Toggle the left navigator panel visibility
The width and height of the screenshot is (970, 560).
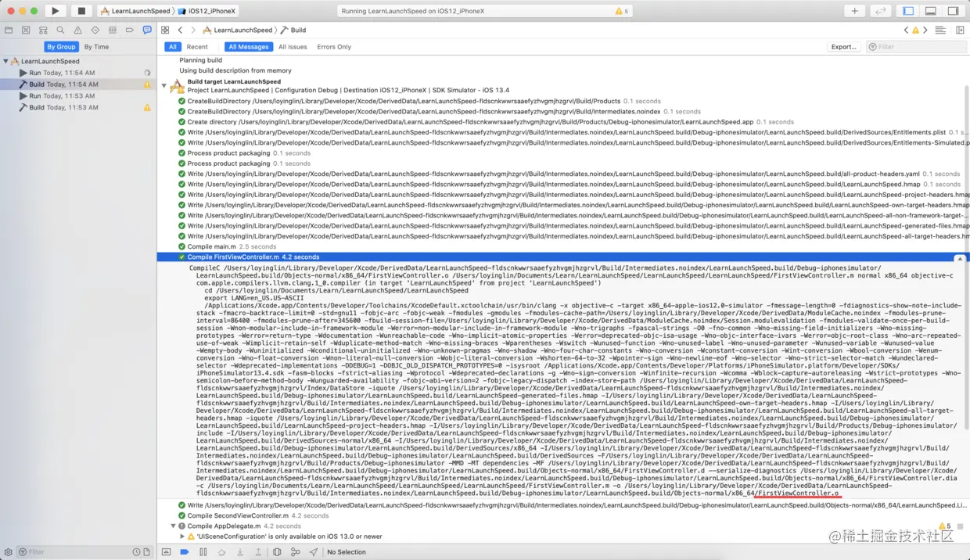(908, 11)
